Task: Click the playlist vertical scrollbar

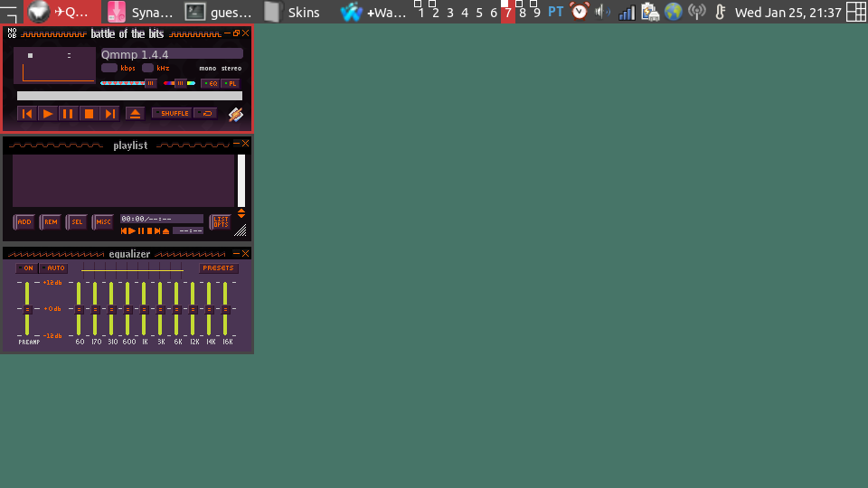Action: point(241,181)
